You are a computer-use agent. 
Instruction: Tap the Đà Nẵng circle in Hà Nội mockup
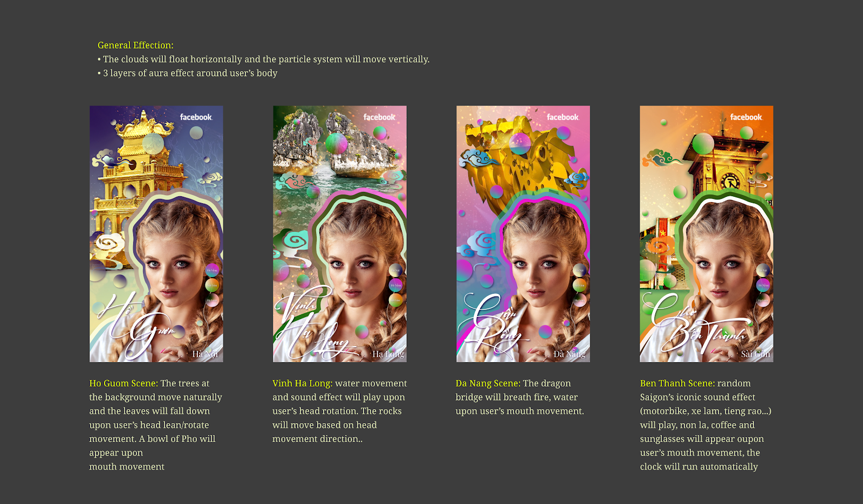pyautogui.click(x=212, y=270)
